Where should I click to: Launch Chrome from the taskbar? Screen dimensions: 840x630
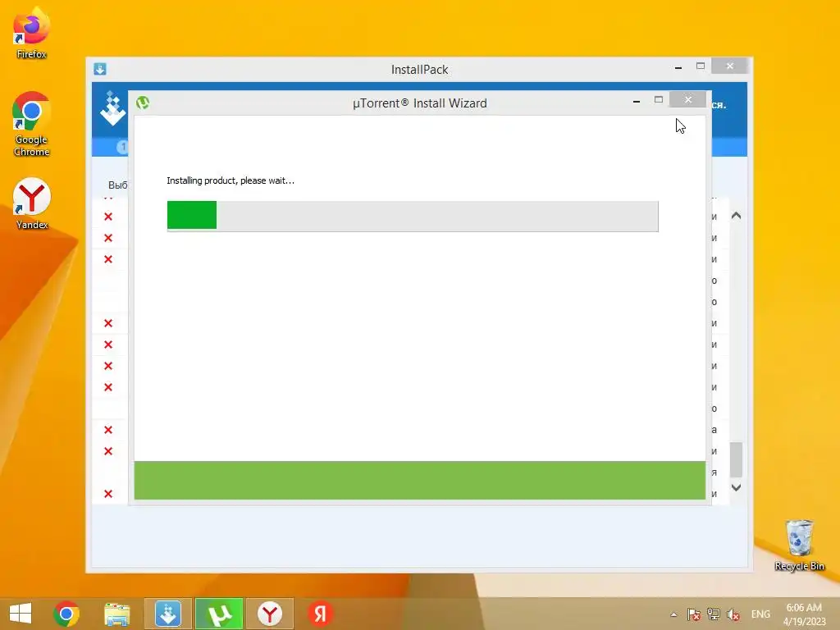pos(66,614)
